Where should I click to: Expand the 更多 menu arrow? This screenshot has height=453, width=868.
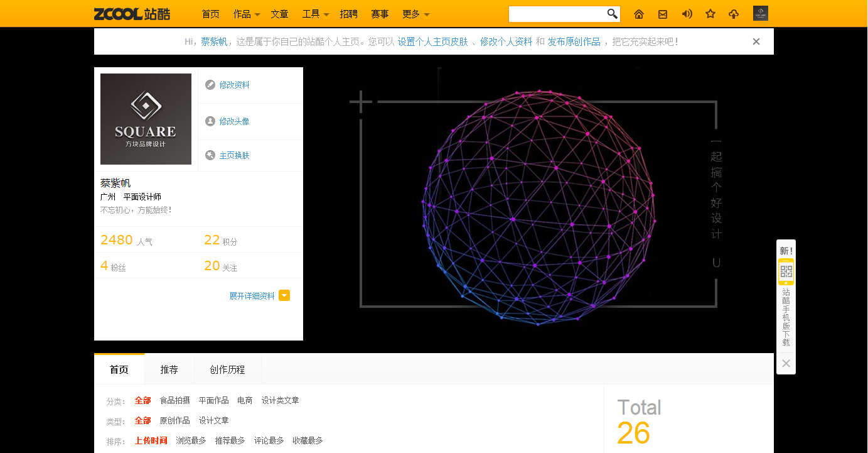click(427, 14)
